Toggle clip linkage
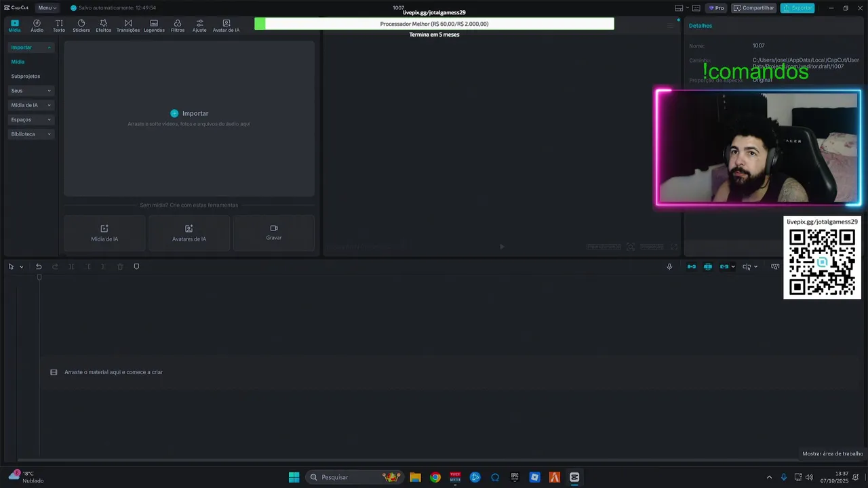 pos(724,266)
